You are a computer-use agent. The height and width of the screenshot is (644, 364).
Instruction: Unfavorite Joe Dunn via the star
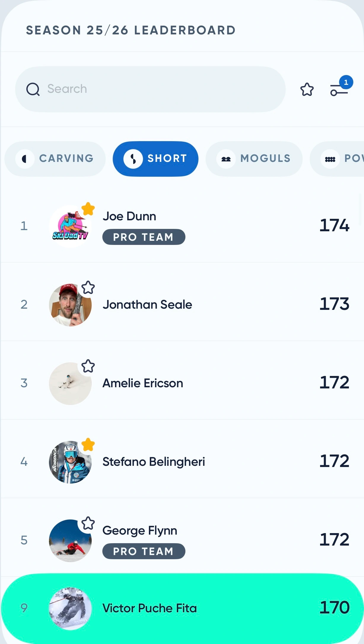[88, 209]
